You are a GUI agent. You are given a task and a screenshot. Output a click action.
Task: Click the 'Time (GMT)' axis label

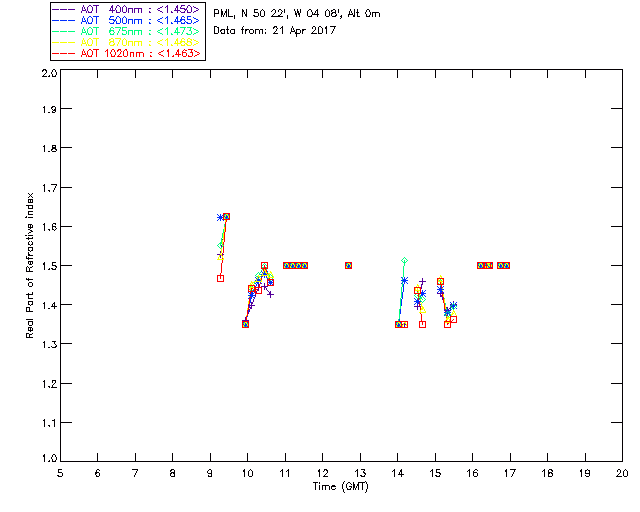tap(340, 487)
